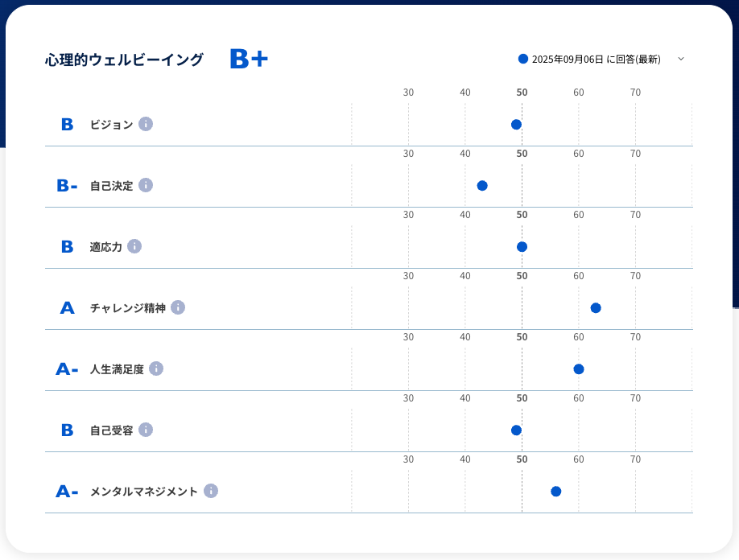This screenshot has width=739, height=560.
Task: Click the 心理的ウェルビーイング heading
Action: pos(124,60)
